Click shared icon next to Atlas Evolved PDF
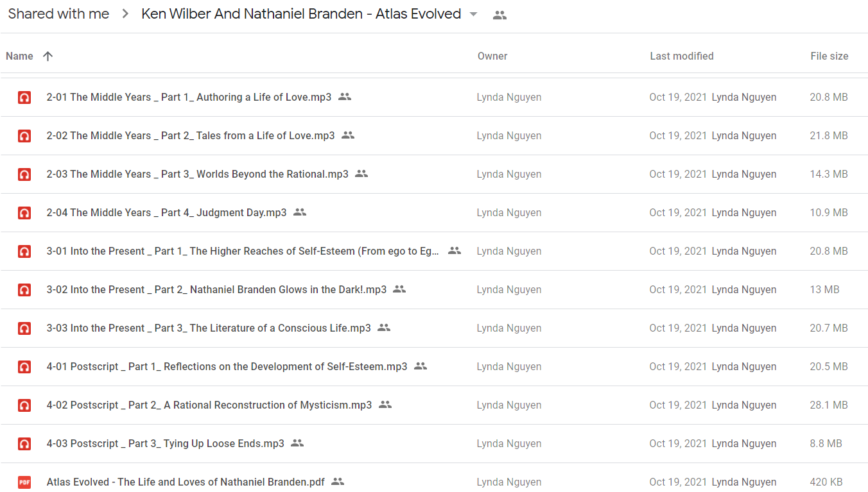This screenshot has height=492, width=868. tap(338, 482)
